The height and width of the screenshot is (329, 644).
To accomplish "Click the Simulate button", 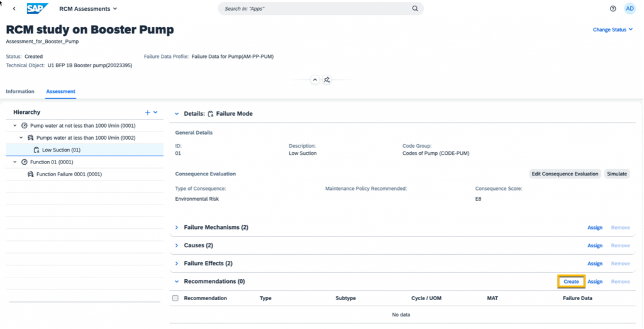I will (x=617, y=174).
